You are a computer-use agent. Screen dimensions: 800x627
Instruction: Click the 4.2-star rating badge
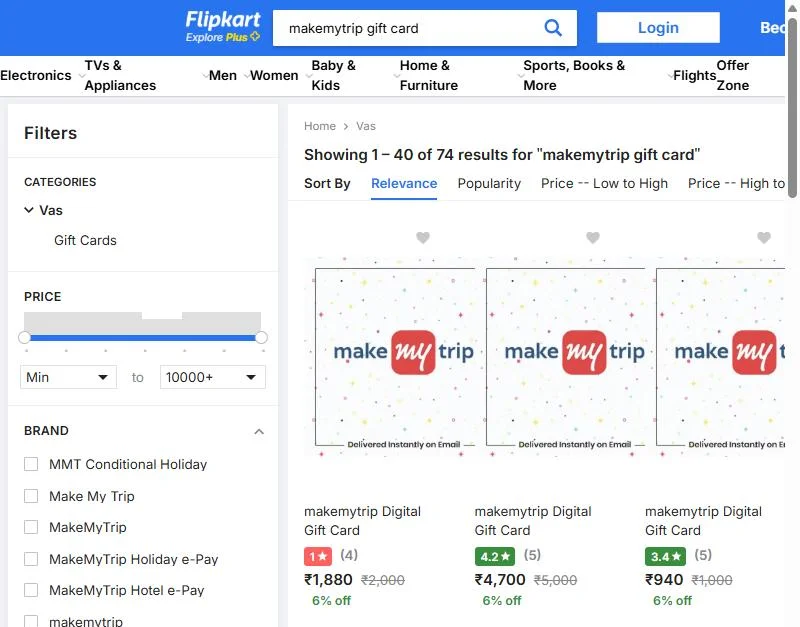point(494,556)
